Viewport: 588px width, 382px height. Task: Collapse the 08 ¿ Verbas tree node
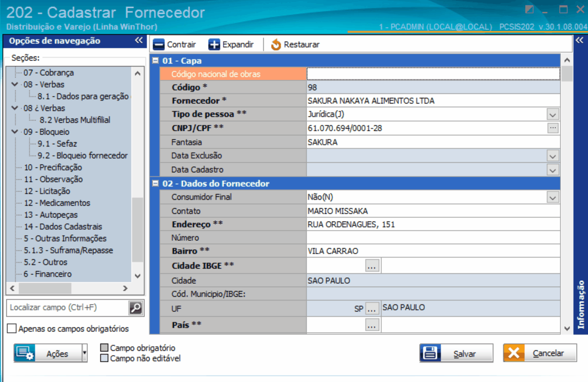(15, 108)
